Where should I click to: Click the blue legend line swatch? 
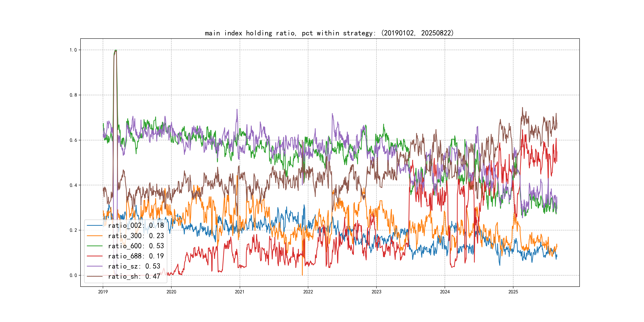click(x=95, y=226)
